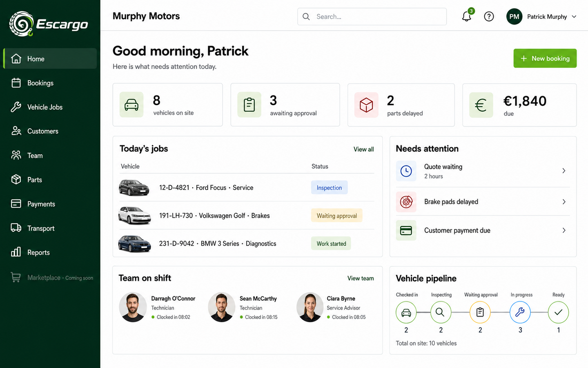Click the clock icon beside Quote waiting
588x368 pixels.
tap(406, 171)
